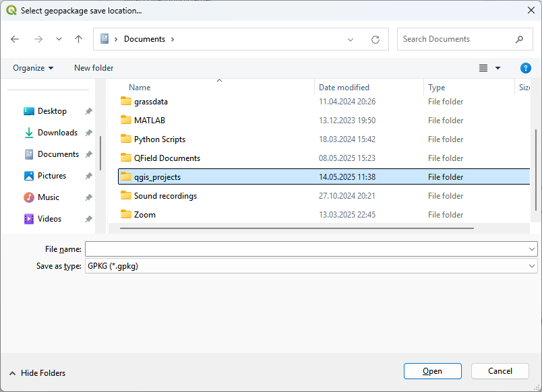Go up one folder level
The height and width of the screenshot is (392, 542).
coord(78,39)
